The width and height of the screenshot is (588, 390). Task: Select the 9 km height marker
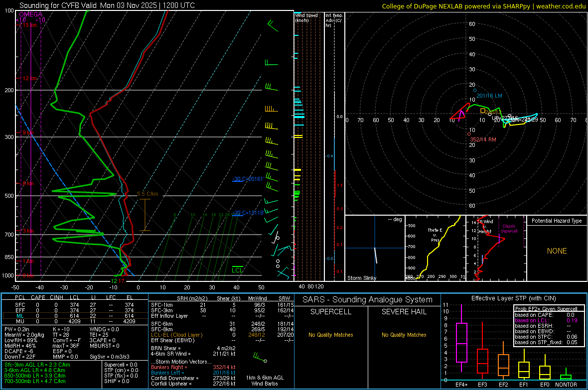28,133
